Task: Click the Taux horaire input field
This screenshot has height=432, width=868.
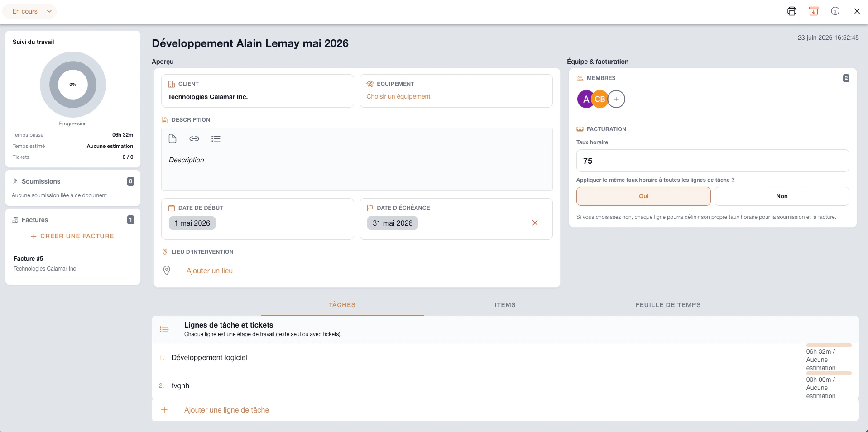Action: (712, 161)
